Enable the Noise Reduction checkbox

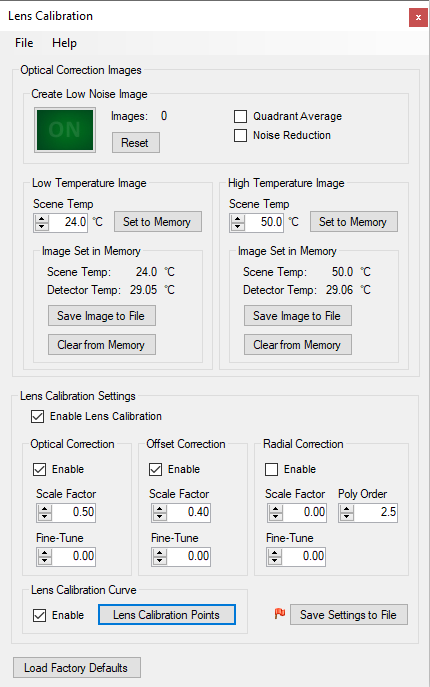(x=240, y=135)
